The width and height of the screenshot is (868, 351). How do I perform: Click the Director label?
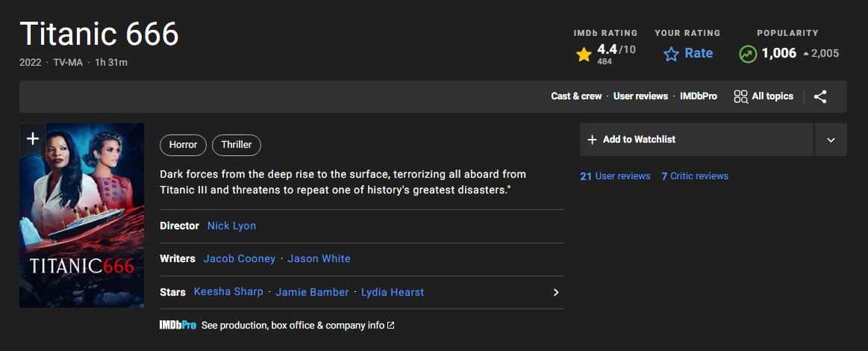[x=179, y=226]
